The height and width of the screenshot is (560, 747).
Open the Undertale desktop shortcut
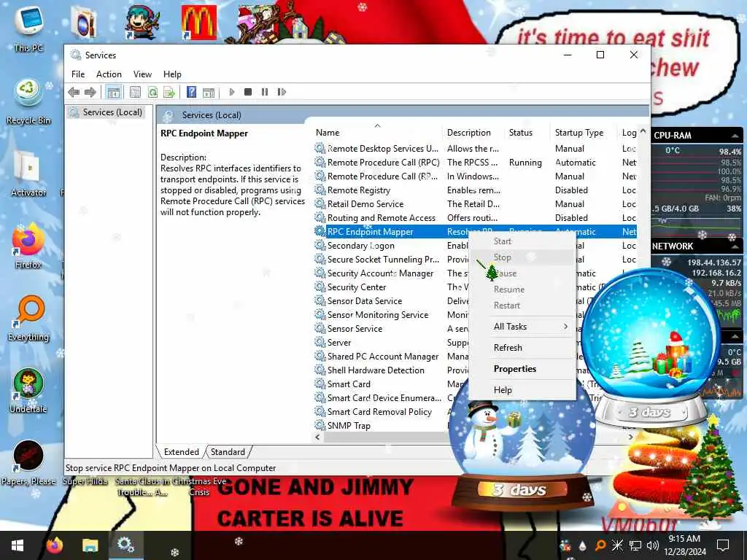point(28,391)
